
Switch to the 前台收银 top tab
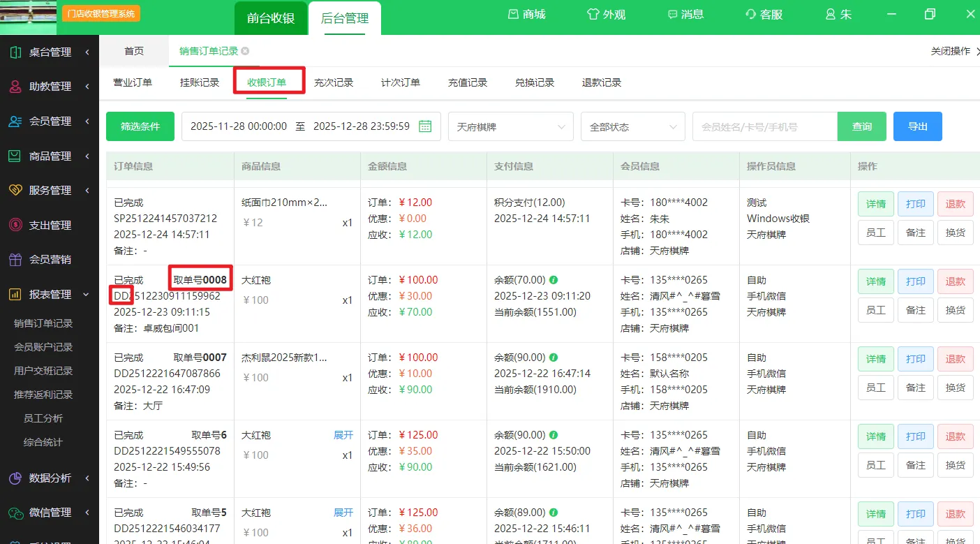pos(271,18)
